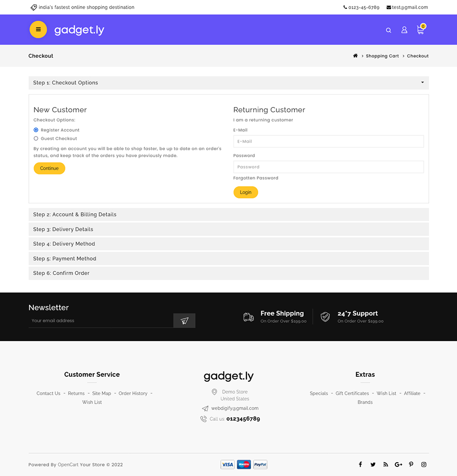Viewport: 457px width, 476px height.
Task: Collapse Step 1 Checkout Options with the caret
Action: click(x=422, y=82)
